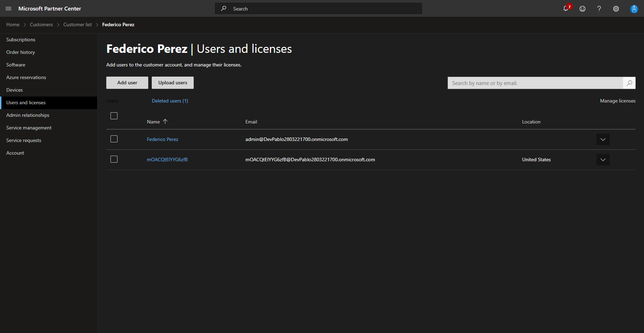Tick the select-all users checkbox
The width and height of the screenshot is (644, 333).
coord(114,116)
